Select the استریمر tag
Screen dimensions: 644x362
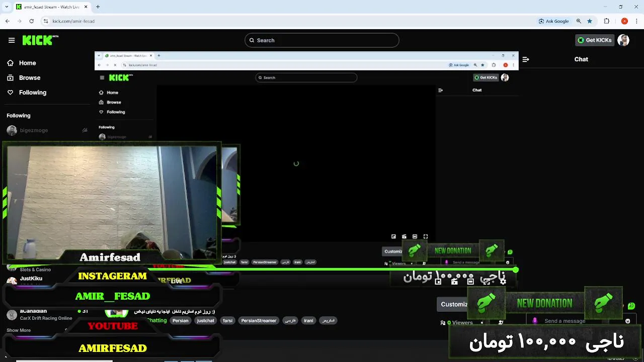[x=328, y=321]
